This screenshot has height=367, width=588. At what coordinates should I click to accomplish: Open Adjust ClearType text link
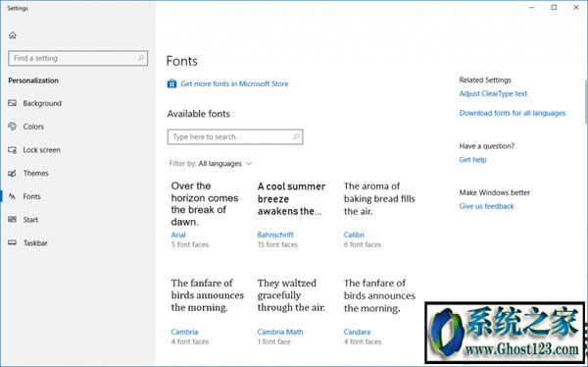(493, 93)
